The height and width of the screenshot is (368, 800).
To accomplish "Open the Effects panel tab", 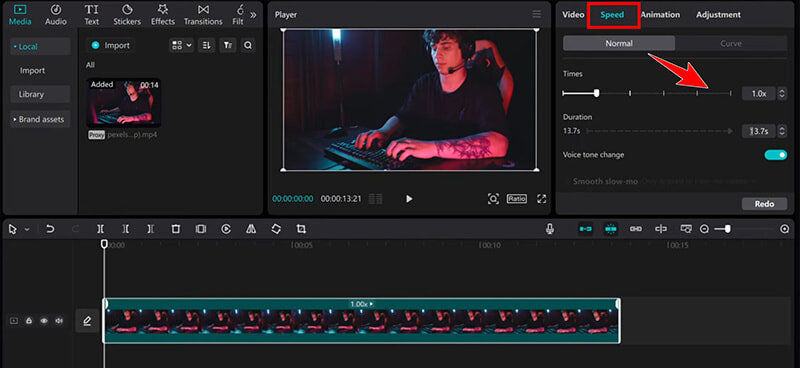I will pos(163,15).
